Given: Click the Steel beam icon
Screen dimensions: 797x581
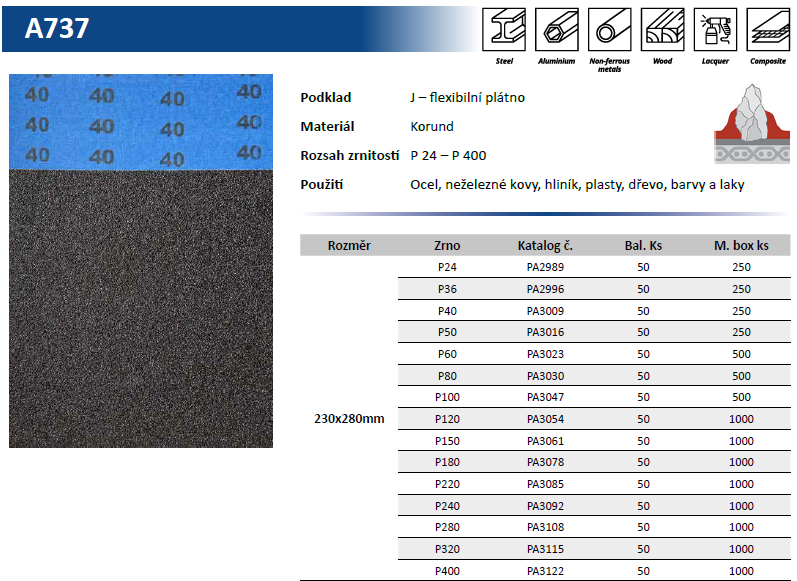Looking at the screenshot, I should [504, 29].
